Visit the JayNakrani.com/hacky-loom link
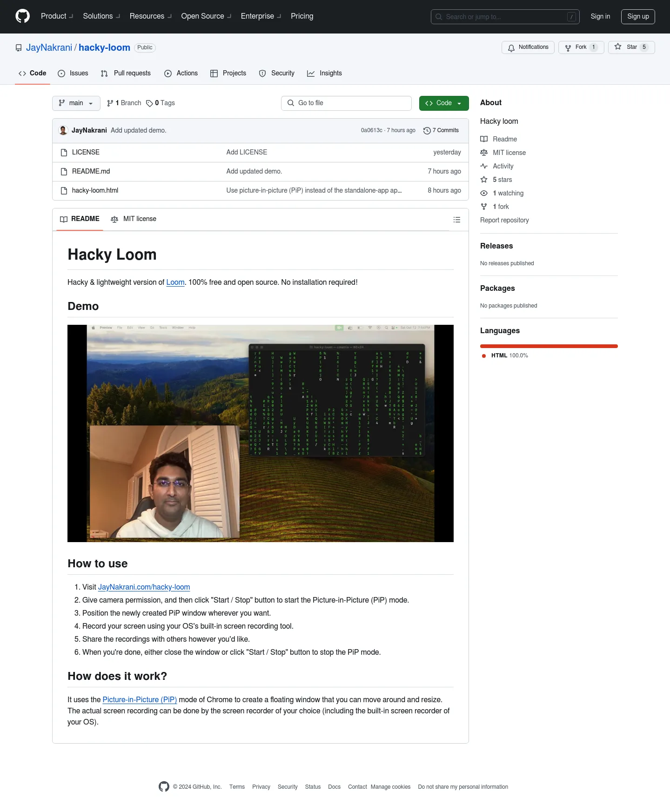 [144, 587]
